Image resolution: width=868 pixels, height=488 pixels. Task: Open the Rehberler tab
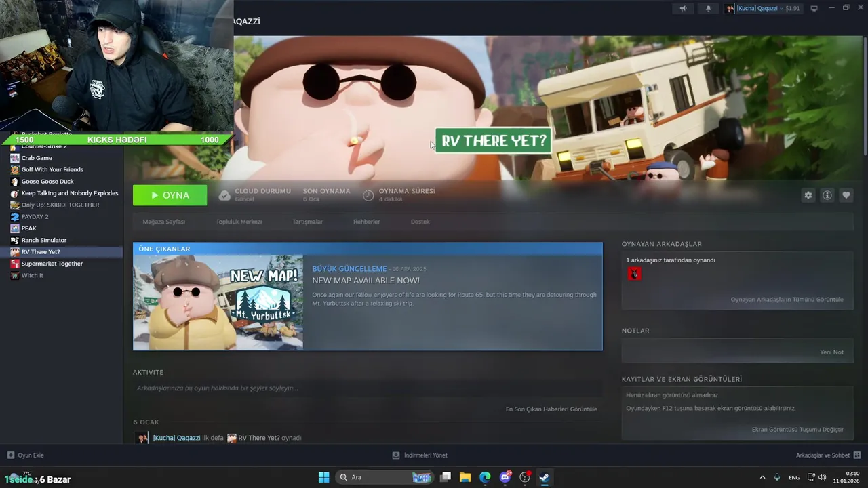366,222
